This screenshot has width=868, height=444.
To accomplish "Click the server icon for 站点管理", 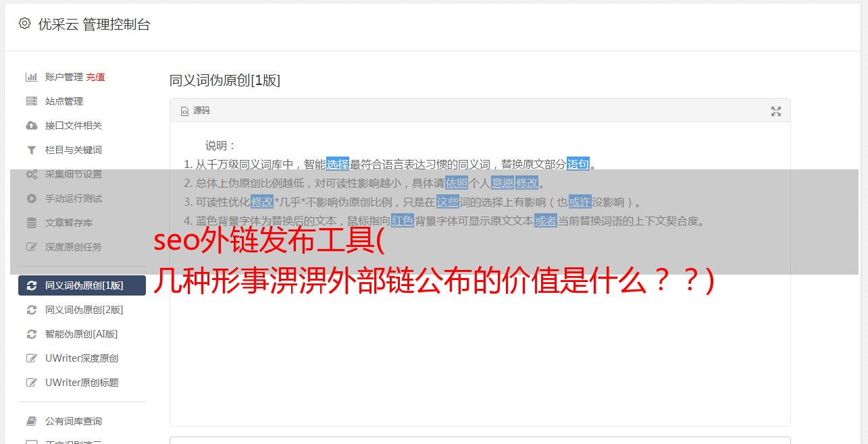I will pos(31,101).
